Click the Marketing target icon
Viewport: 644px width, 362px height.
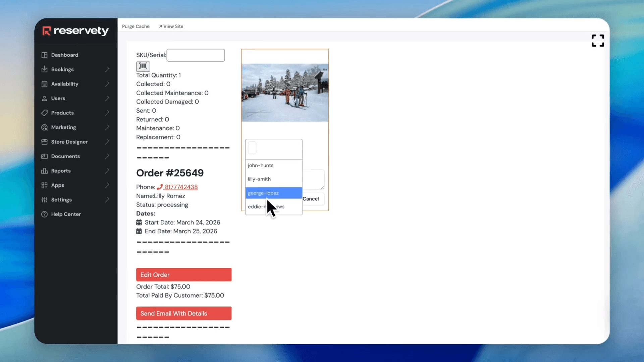point(44,127)
